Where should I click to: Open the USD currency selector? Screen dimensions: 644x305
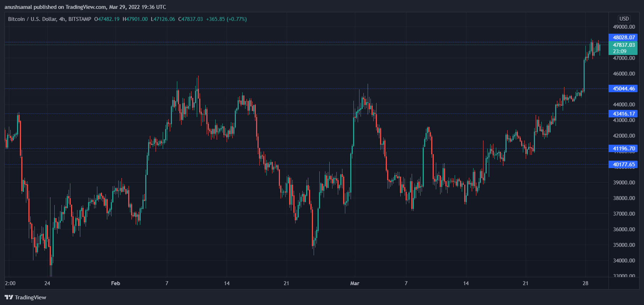(x=624, y=19)
